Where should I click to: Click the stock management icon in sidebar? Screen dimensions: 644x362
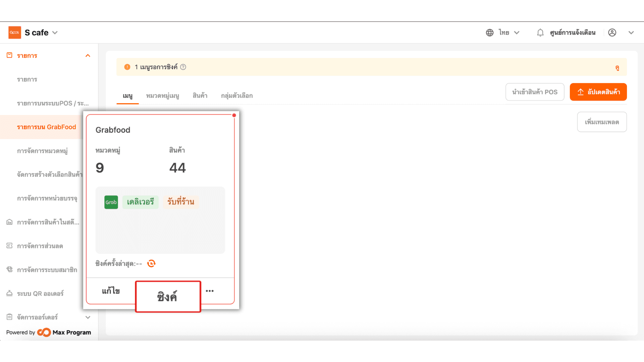[9, 222]
